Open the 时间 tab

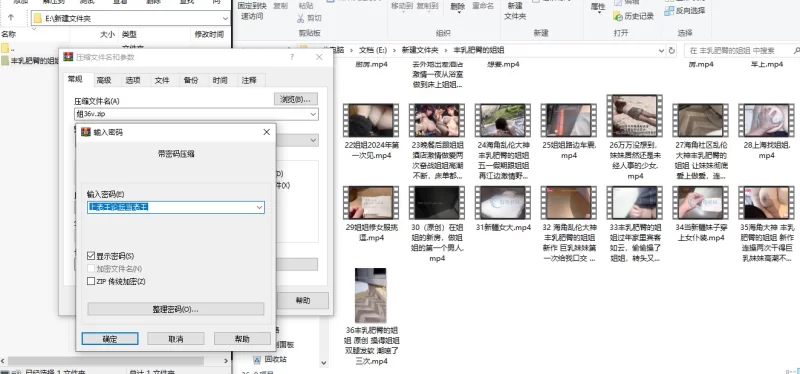(220, 80)
